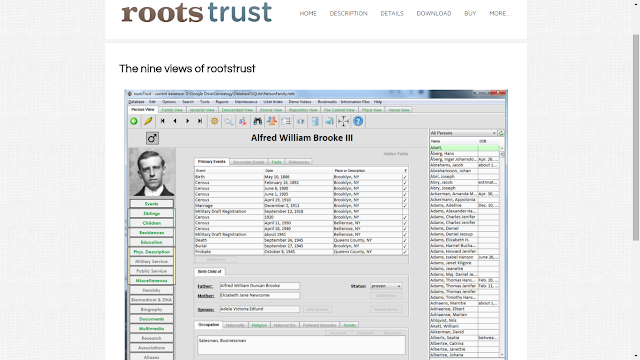Click the magnifying glass search icon

click(229, 121)
